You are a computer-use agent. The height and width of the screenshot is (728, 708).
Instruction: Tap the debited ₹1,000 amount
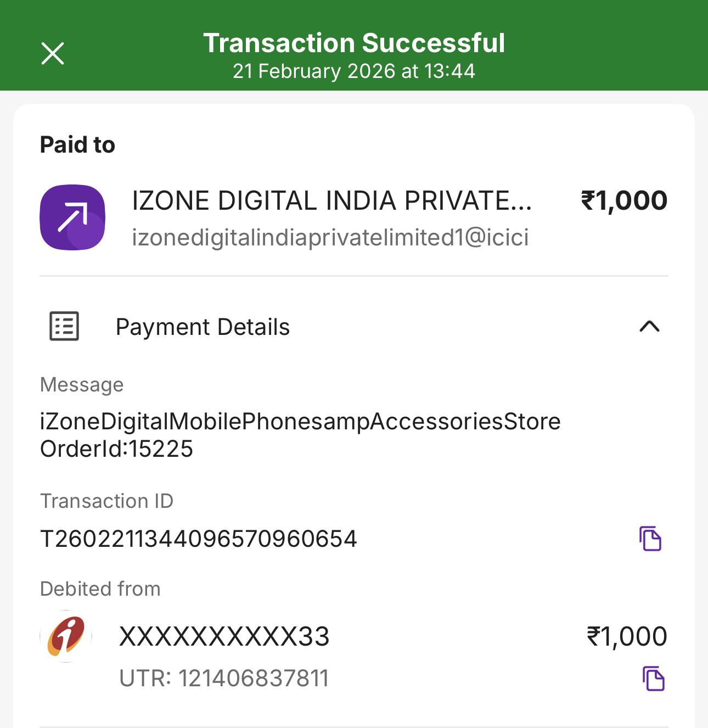point(627,637)
